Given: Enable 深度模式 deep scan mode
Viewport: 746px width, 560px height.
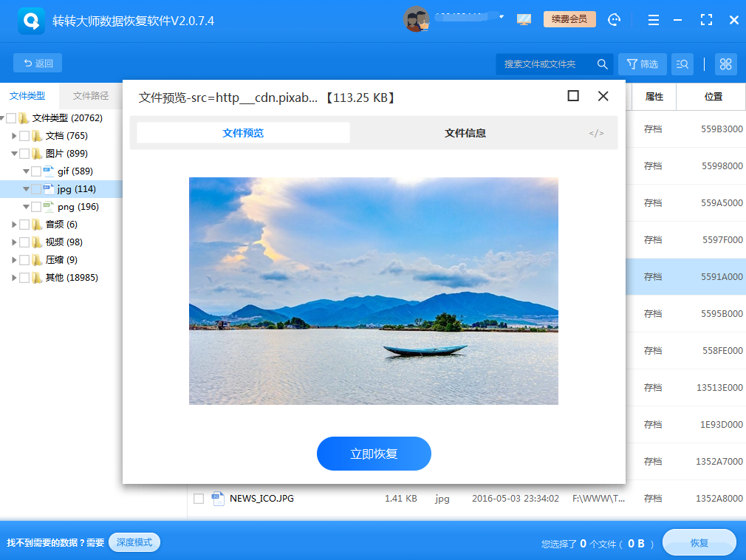Looking at the screenshot, I should tap(134, 542).
